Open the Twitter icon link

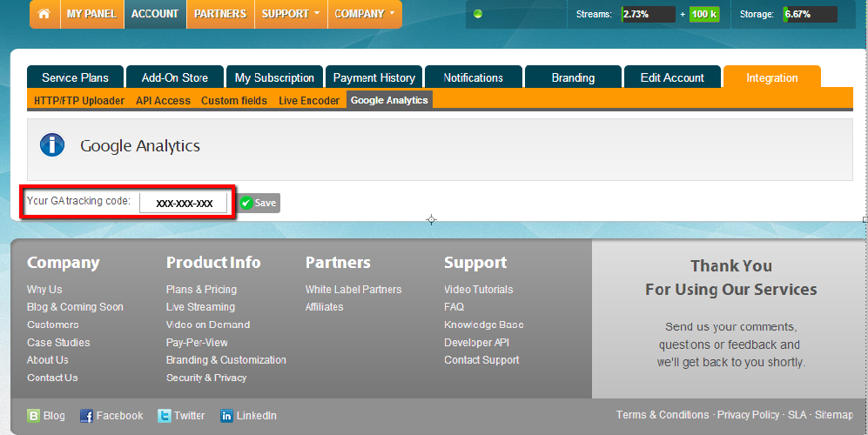(x=164, y=416)
